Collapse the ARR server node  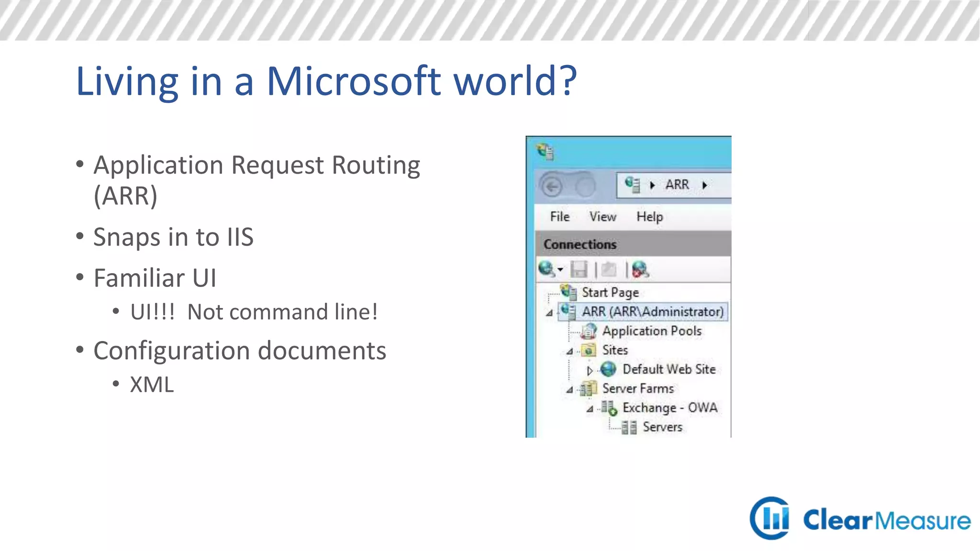pos(549,313)
